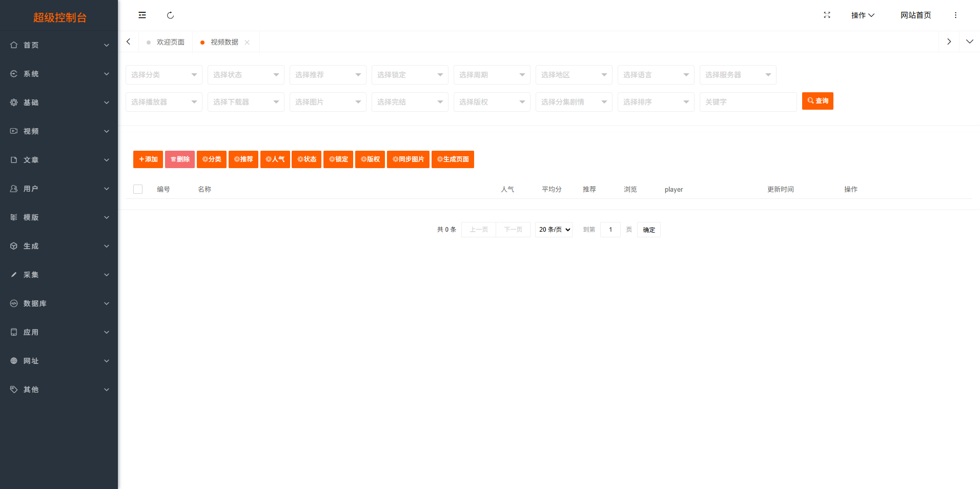The image size is (980, 489).
Task: Click the 添加 add button
Action: point(148,159)
